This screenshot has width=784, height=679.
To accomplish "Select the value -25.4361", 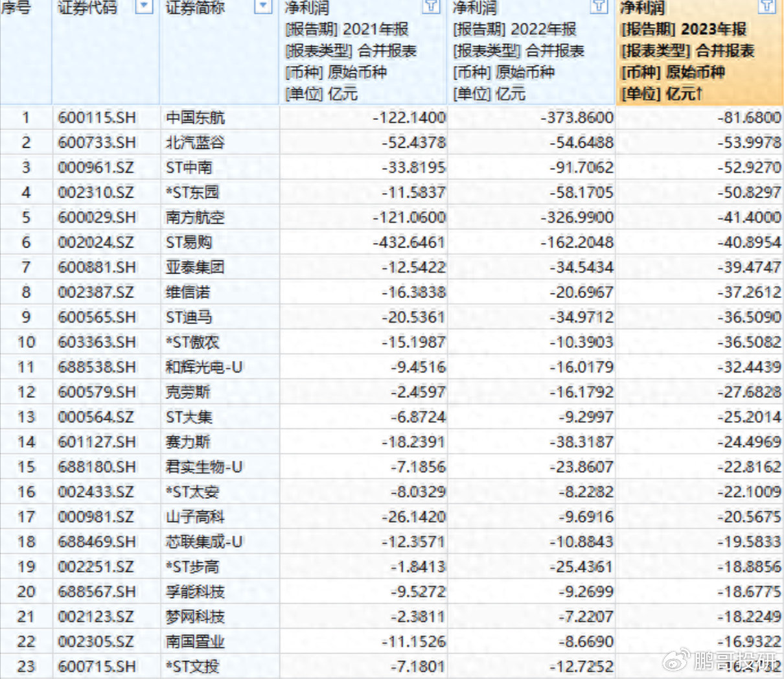I will (x=581, y=566).
